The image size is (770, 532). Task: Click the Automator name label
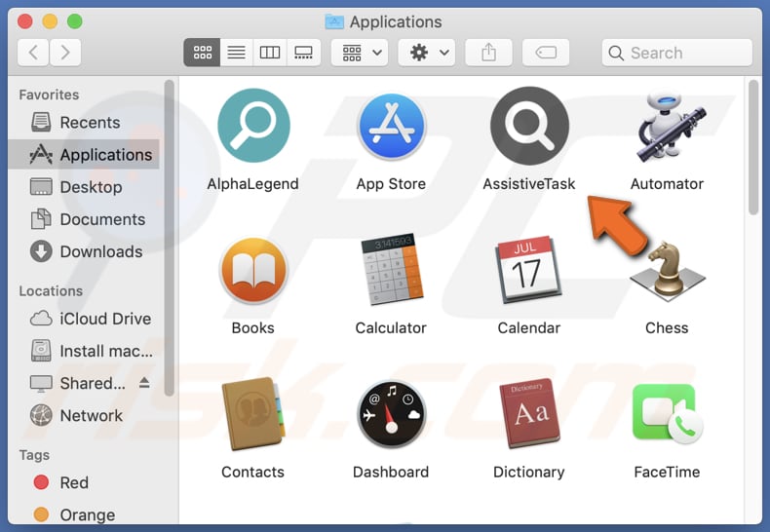pos(667,184)
